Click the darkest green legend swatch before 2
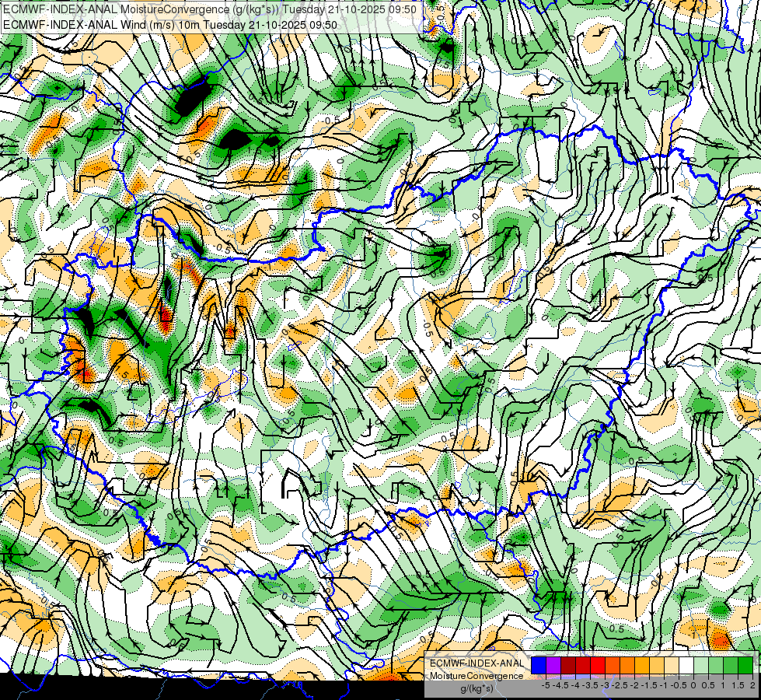Image resolution: width=761 pixels, height=700 pixels. coord(745,666)
